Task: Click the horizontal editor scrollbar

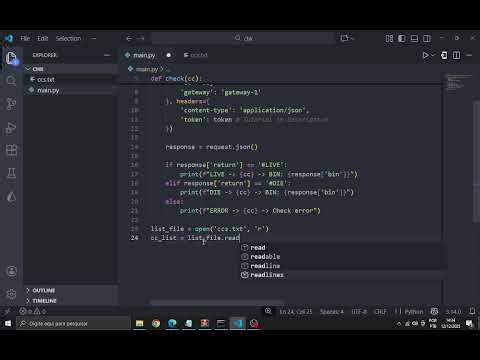Action: (217, 303)
